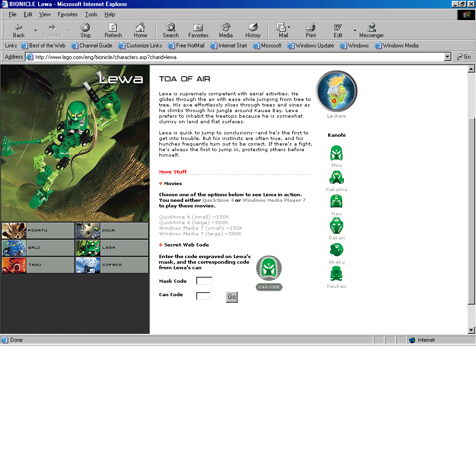Select the Pohatu character thumbnail
This screenshot has height=465, width=476.
click(x=14, y=231)
